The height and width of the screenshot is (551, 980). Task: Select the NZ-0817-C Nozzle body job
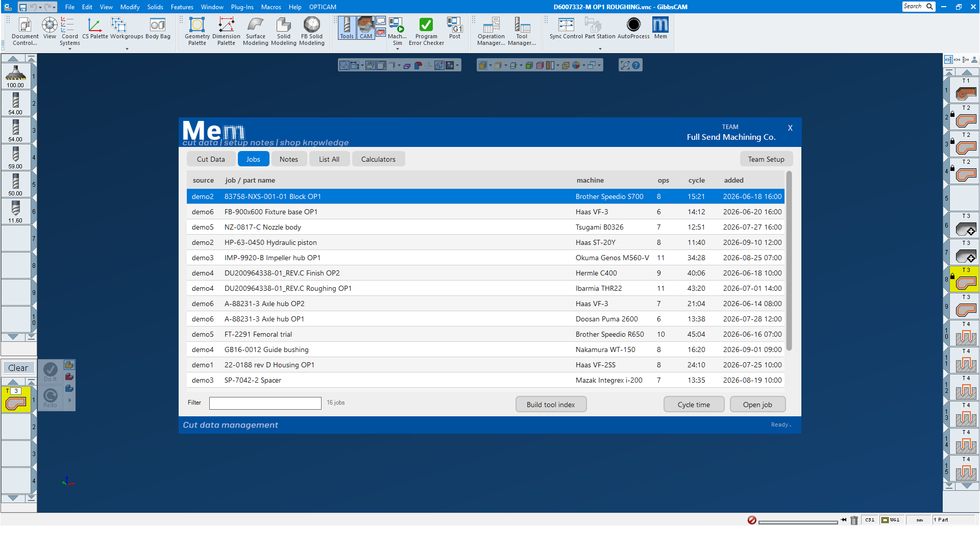pos(485,227)
